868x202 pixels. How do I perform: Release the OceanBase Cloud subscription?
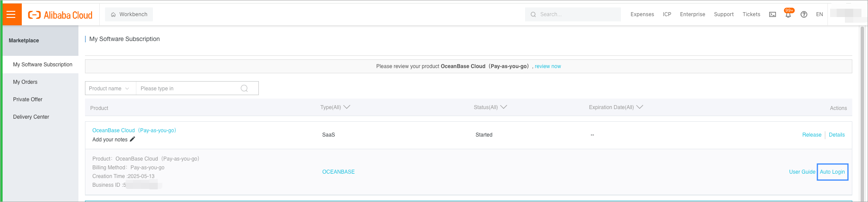click(x=811, y=135)
